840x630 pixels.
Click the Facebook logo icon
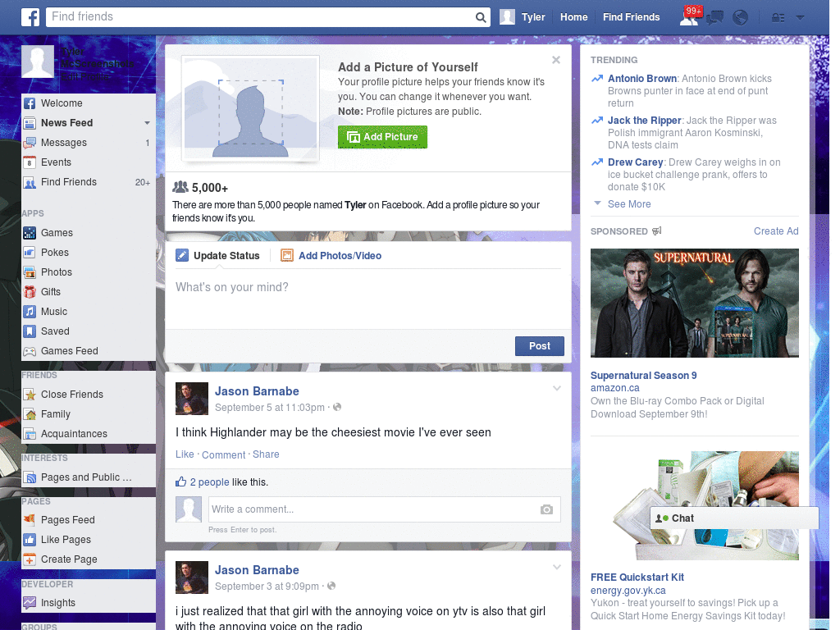pos(30,17)
